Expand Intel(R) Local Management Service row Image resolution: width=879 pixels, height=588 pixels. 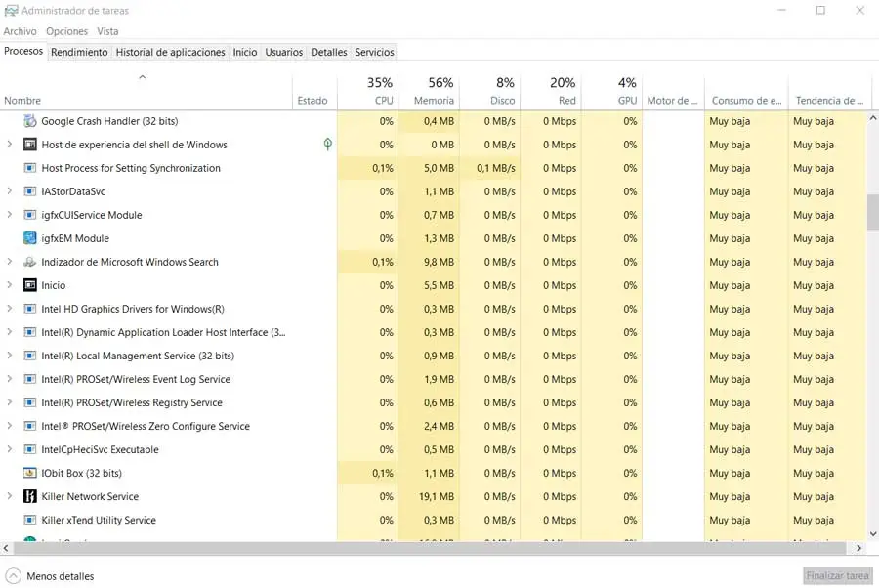[10, 356]
